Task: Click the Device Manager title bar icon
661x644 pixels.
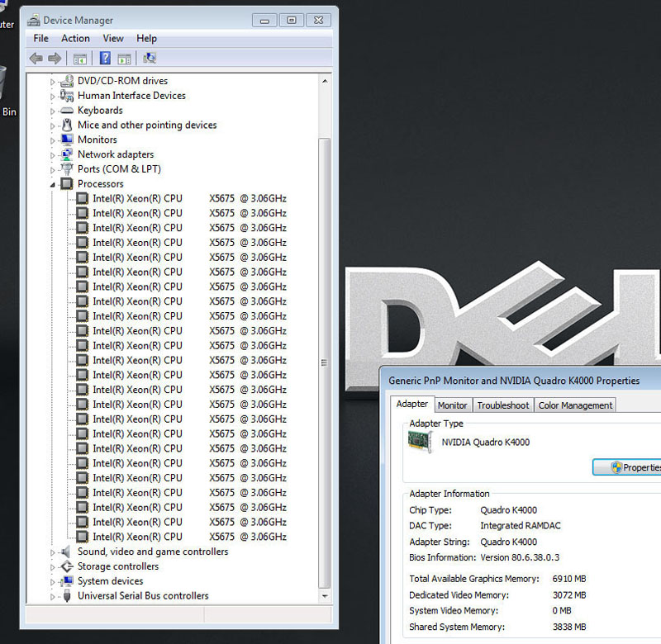Action: pos(34,20)
